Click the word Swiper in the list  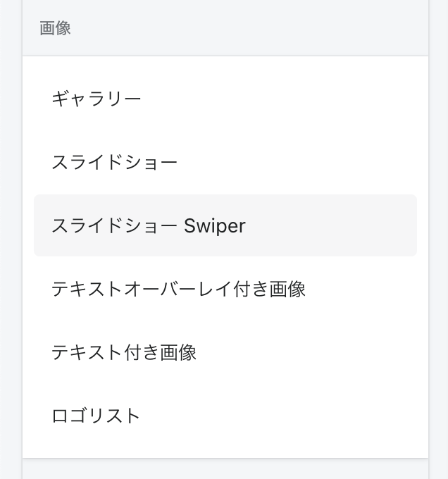pos(214,226)
